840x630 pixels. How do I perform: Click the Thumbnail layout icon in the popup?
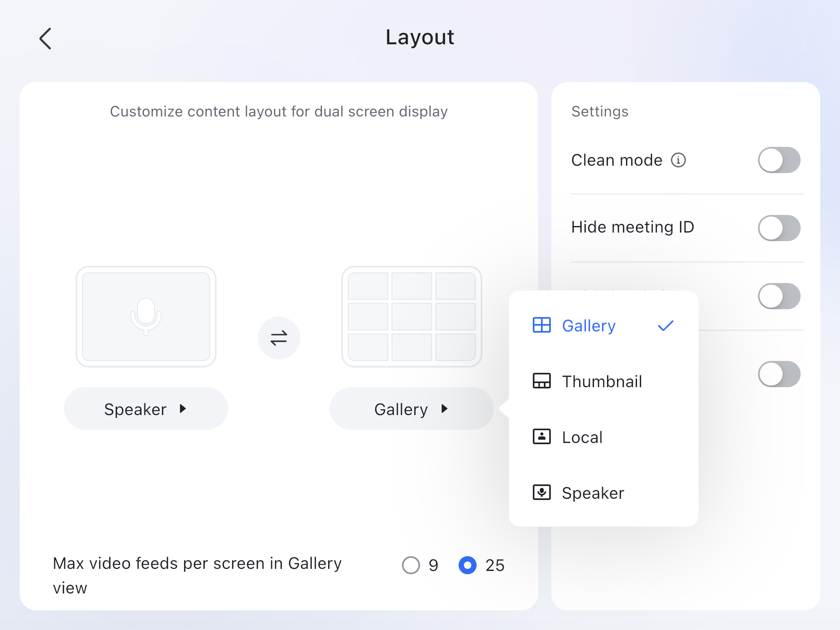542,381
